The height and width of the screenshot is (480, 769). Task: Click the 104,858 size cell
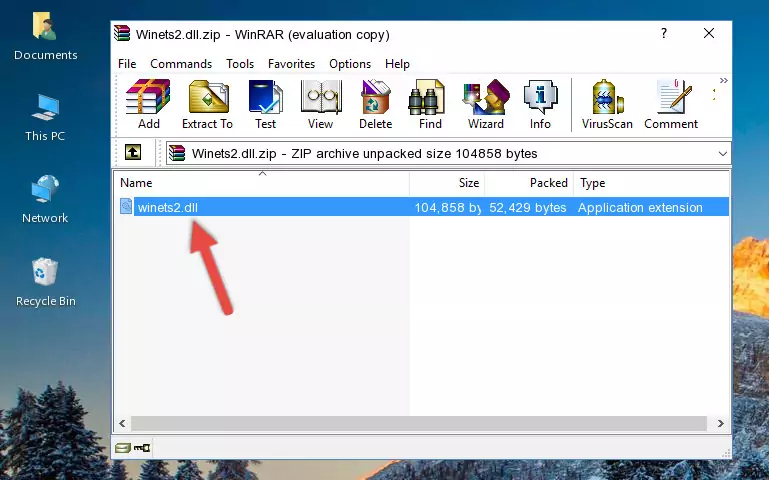(447, 207)
